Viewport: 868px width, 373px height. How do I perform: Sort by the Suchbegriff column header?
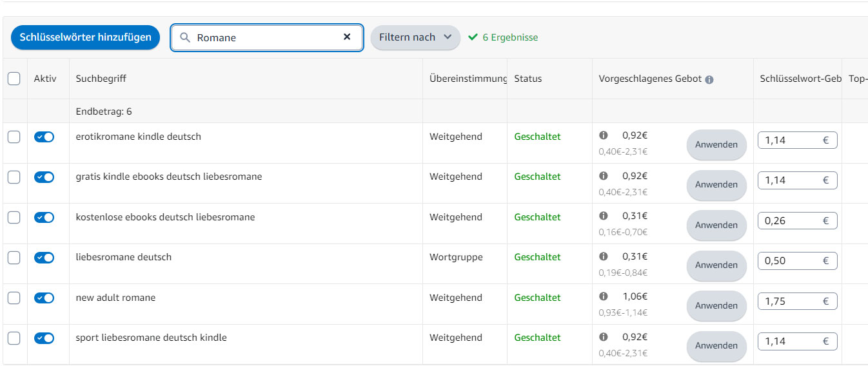tap(101, 79)
